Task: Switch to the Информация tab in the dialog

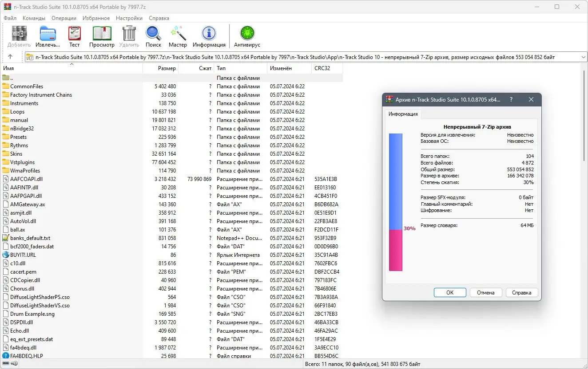Action: [403, 114]
